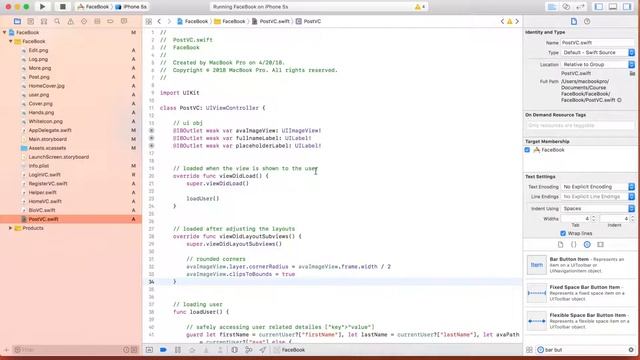640x360 pixels.
Task: Click the library search field
Action: coord(585,350)
